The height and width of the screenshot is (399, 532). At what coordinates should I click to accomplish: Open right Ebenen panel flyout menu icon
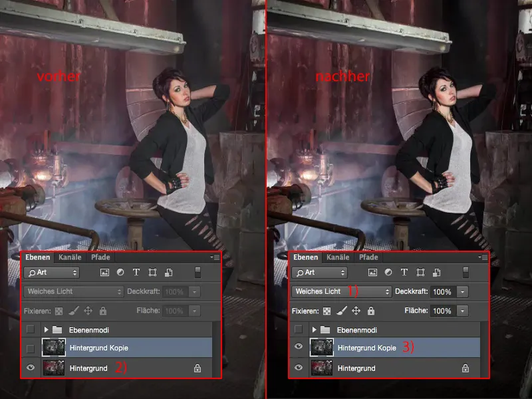(483, 257)
